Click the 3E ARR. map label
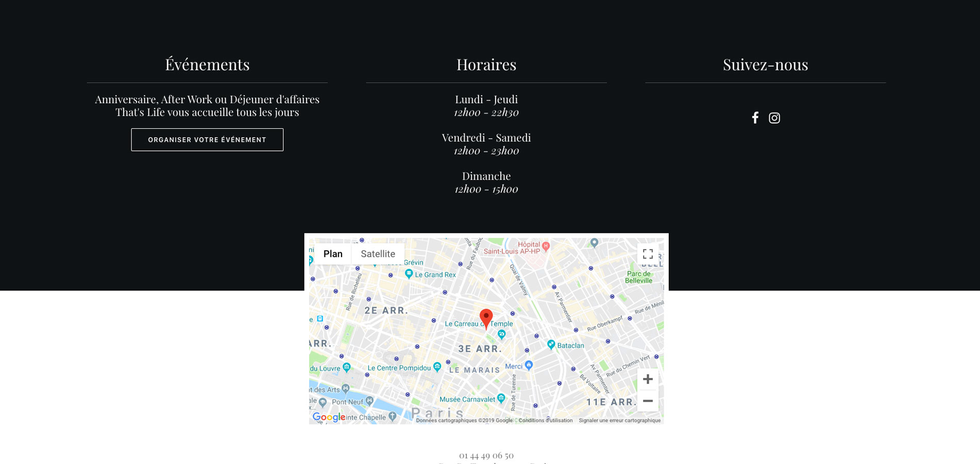The image size is (980, 464). coord(480,349)
